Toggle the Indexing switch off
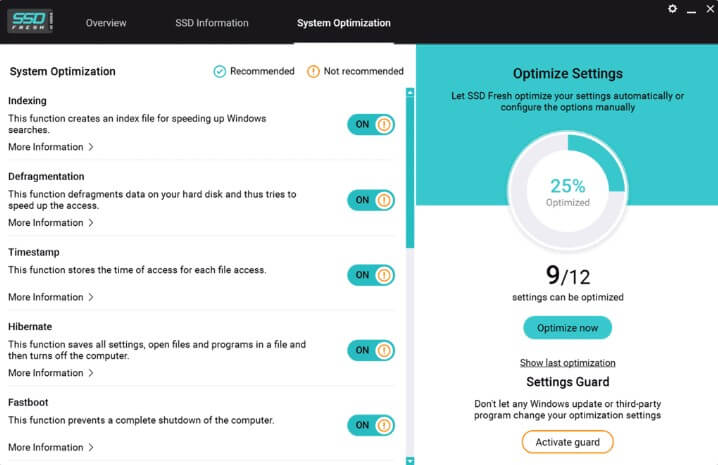The image size is (718, 465). (371, 124)
